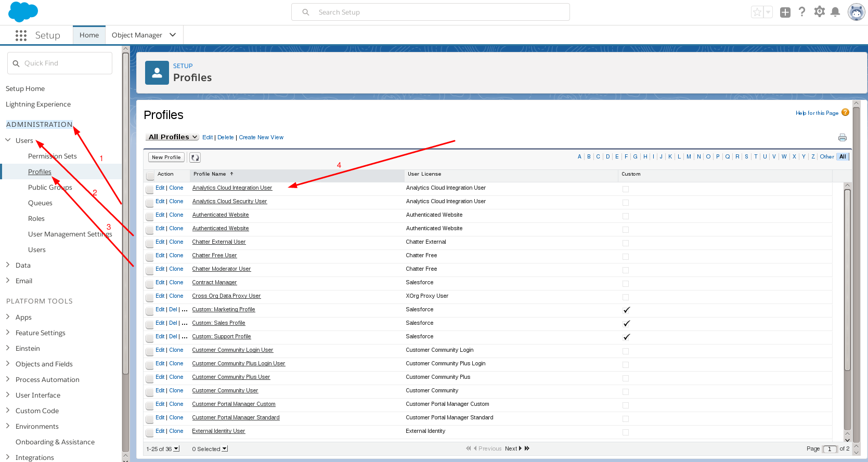This screenshot has height=462, width=868.
Task: Collapse the Users section in the sidebar
Action: coord(8,140)
